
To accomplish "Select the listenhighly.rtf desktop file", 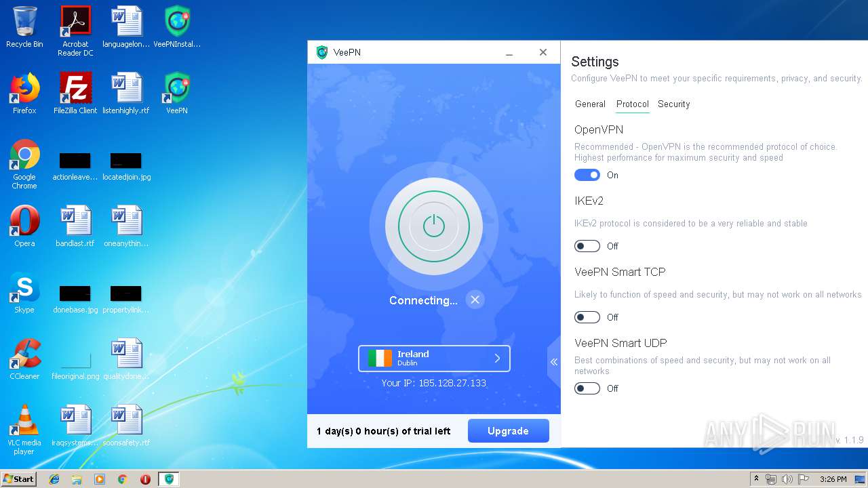I will [126, 93].
